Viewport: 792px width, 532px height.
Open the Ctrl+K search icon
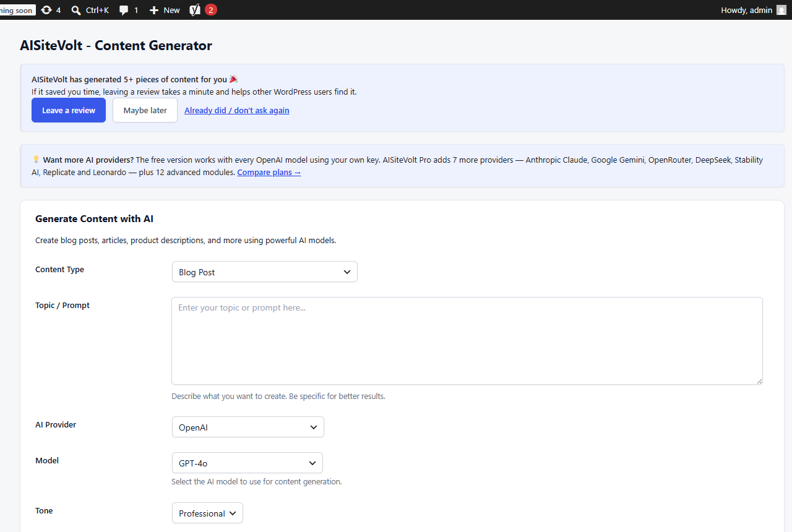click(76, 10)
